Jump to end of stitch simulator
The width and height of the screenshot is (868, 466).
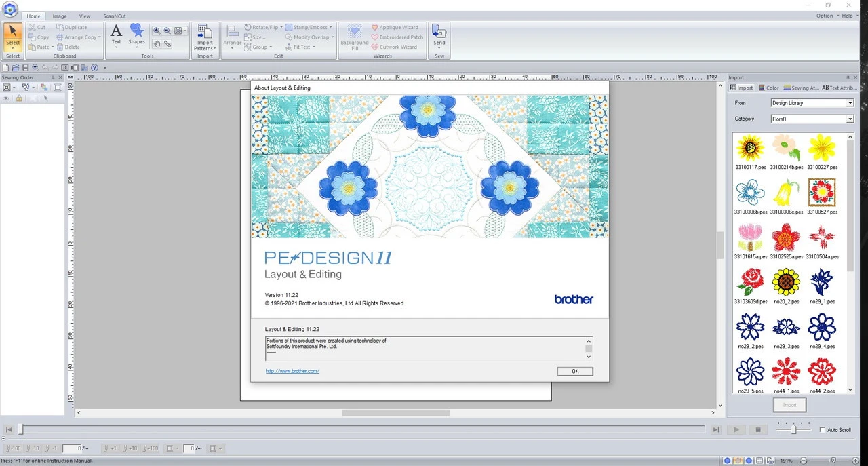(x=715, y=429)
